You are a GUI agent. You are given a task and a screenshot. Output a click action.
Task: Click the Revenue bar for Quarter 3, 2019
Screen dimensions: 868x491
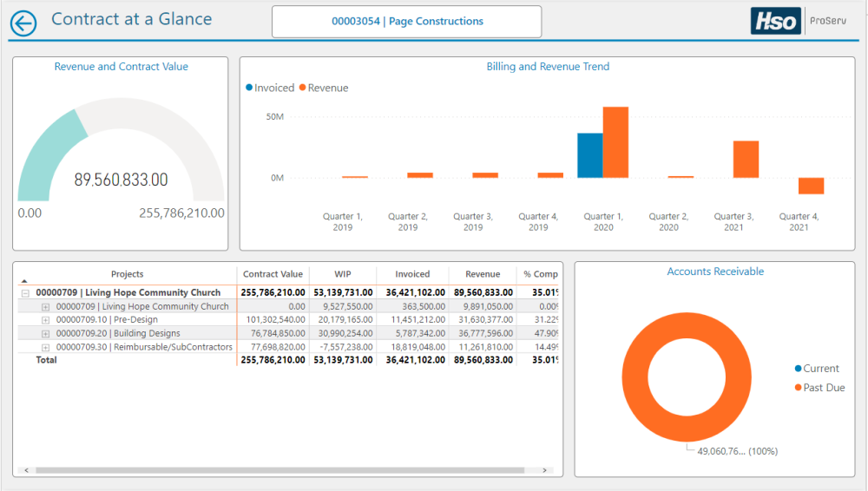pyautogui.click(x=485, y=175)
